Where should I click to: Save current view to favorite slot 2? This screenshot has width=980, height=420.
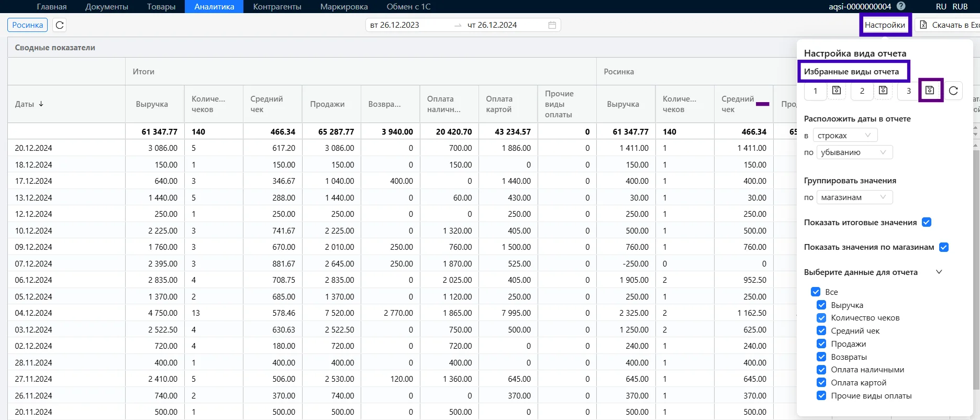pyautogui.click(x=883, y=91)
